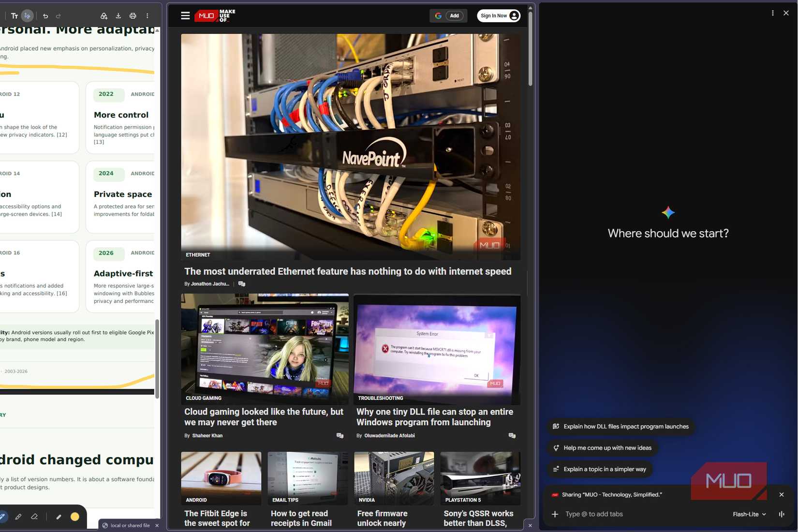Open comments for the Ethernet article
Screen dimensions: 798x532
click(x=242, y=284)
